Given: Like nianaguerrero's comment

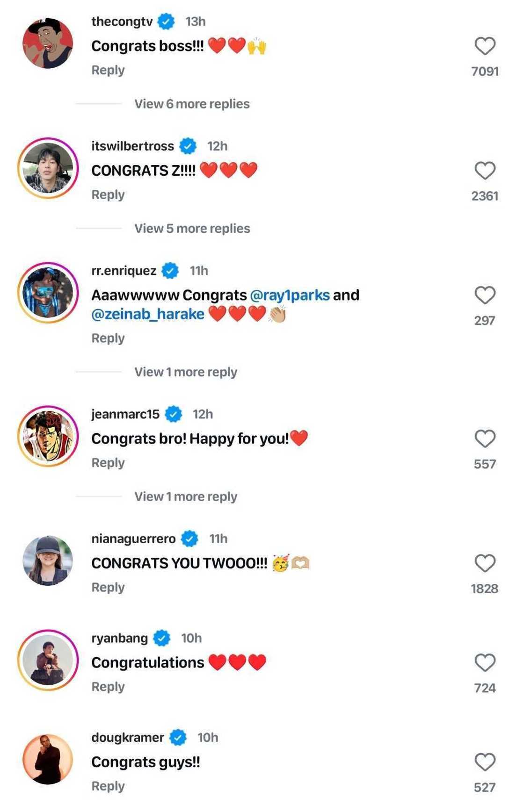Looking at the screenshot, I should pyautogui.click(x=486, y=562).
